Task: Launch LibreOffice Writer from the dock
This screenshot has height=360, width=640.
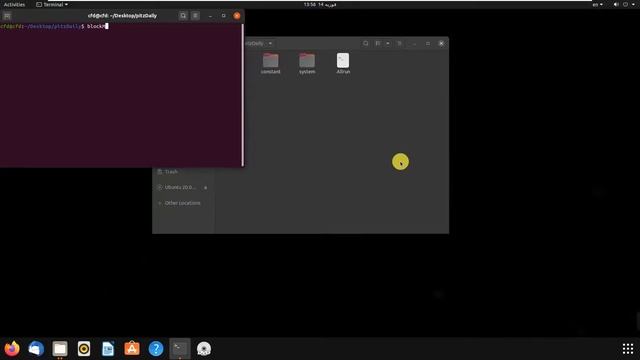Action: click(108, 349)
